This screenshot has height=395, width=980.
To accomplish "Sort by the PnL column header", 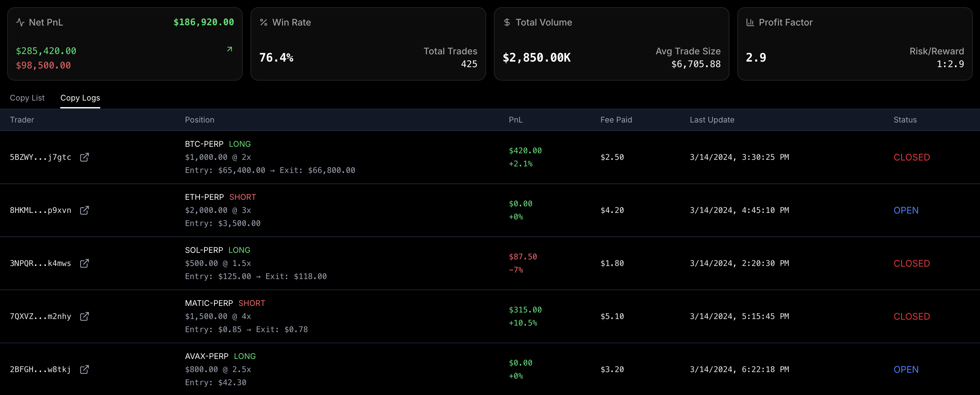I will click(516, 120).
